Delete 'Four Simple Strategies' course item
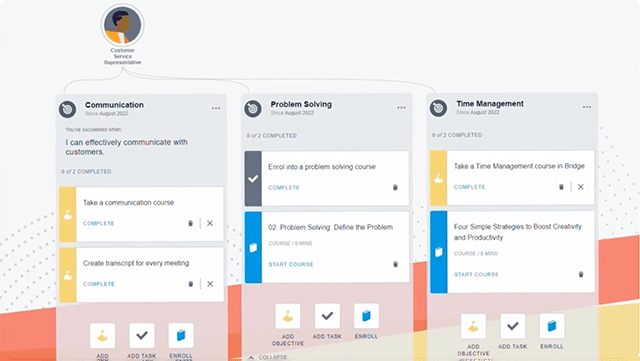The width and height of the screenshot is (640, 361). pos(581,274)
